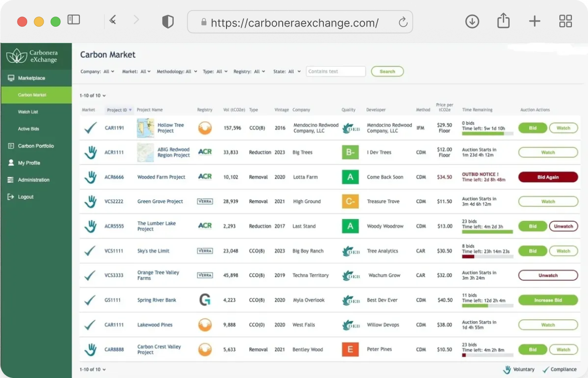Open Watch List in the sidebar

click(x=28, y=112)
